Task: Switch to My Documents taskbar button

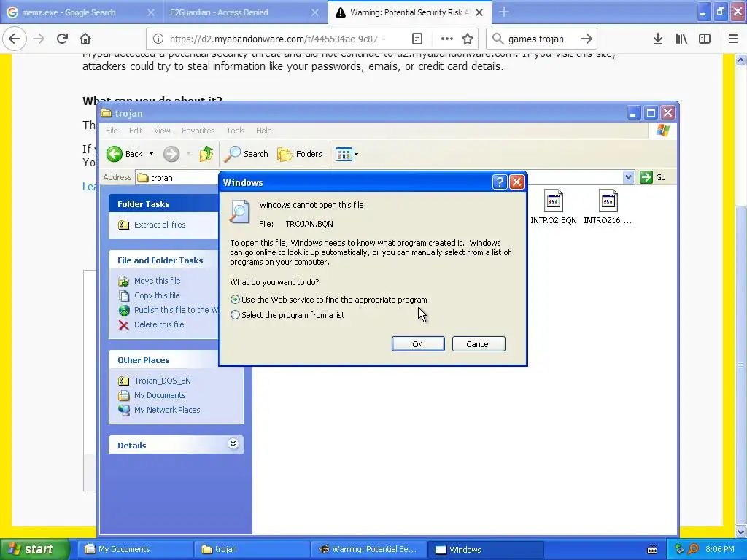Action: click(x=135, y=549)
